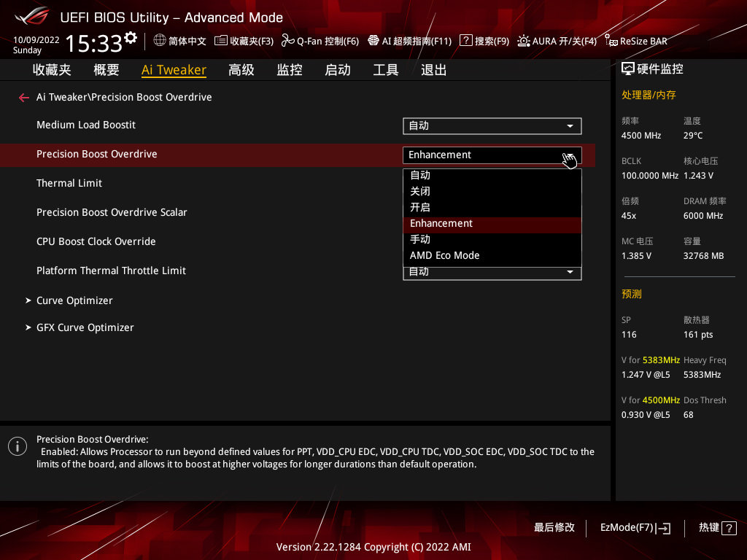Collapse the Precision Boost Overdrive dropdown

click(x=492, y=155)
